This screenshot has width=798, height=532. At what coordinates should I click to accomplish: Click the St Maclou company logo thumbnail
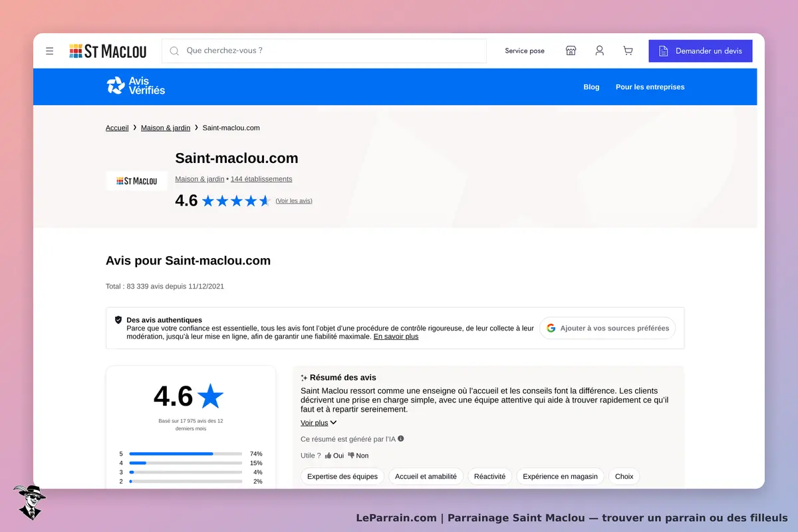[137, 181]
